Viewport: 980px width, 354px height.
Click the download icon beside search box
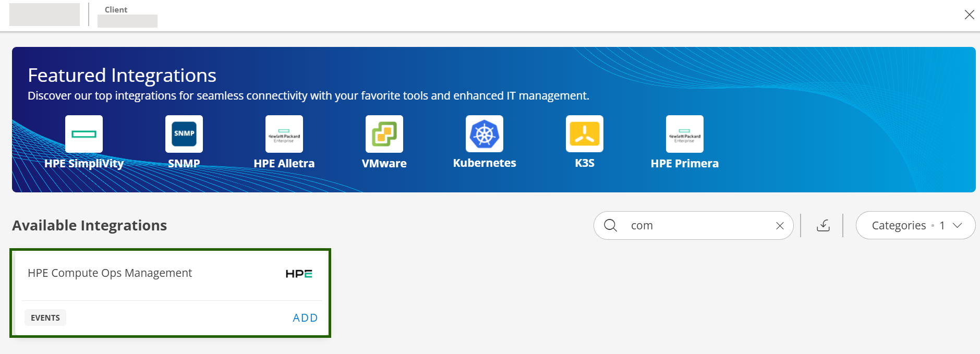823,225
